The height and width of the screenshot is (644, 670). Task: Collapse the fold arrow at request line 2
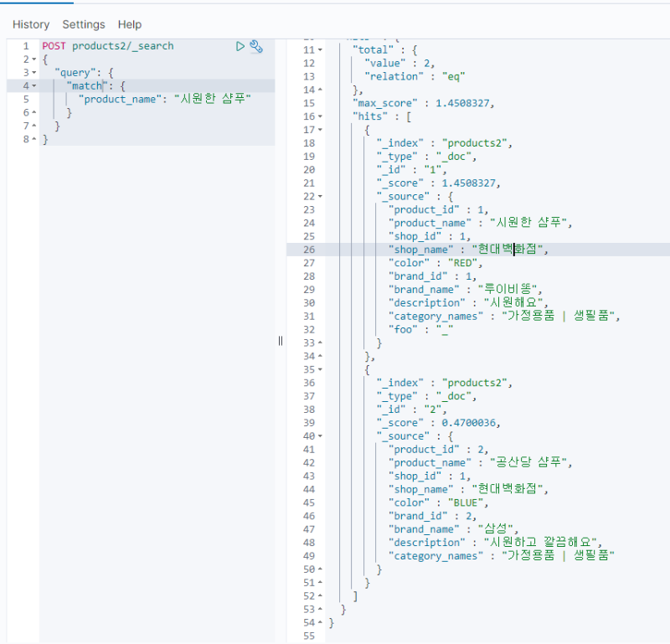click(x=33, y=59)
